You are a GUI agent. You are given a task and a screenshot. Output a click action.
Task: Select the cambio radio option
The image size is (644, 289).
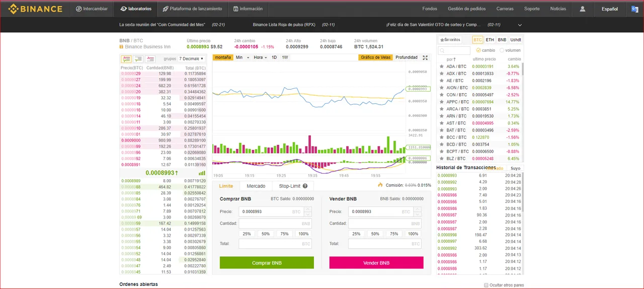coord(478,50)
